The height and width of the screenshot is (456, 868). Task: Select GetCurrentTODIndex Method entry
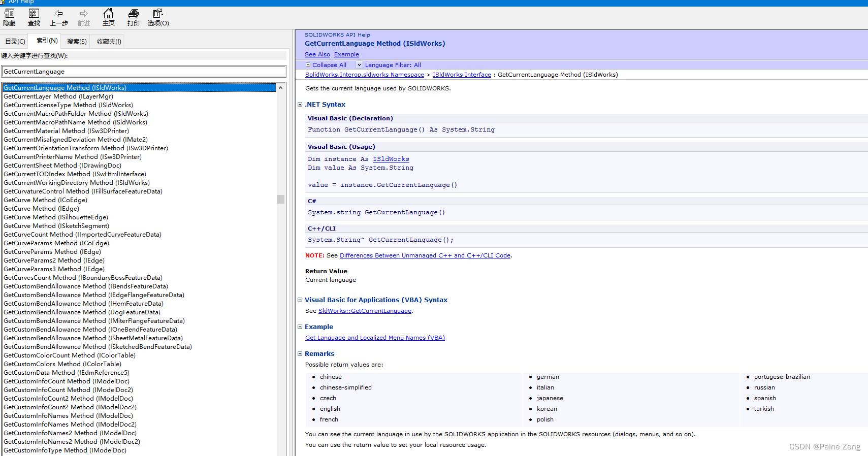75,174
